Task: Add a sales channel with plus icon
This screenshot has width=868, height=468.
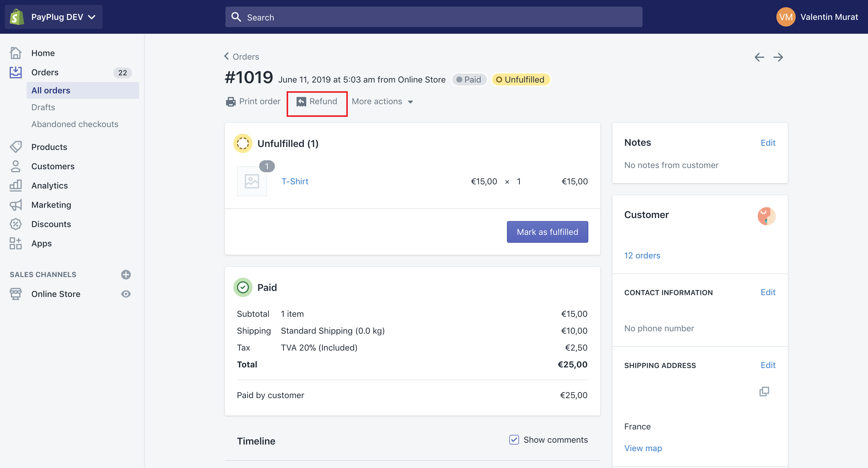Action: point(126,274)
